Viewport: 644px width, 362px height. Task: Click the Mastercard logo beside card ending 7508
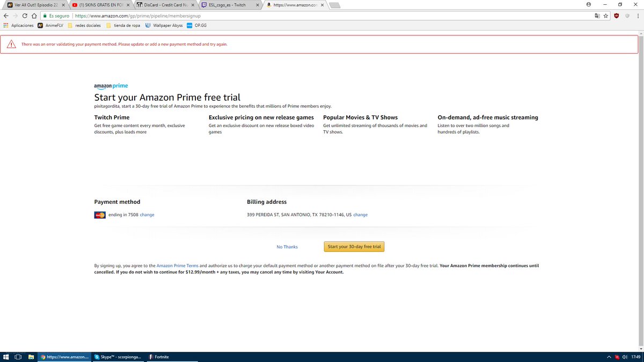(100, 215)
